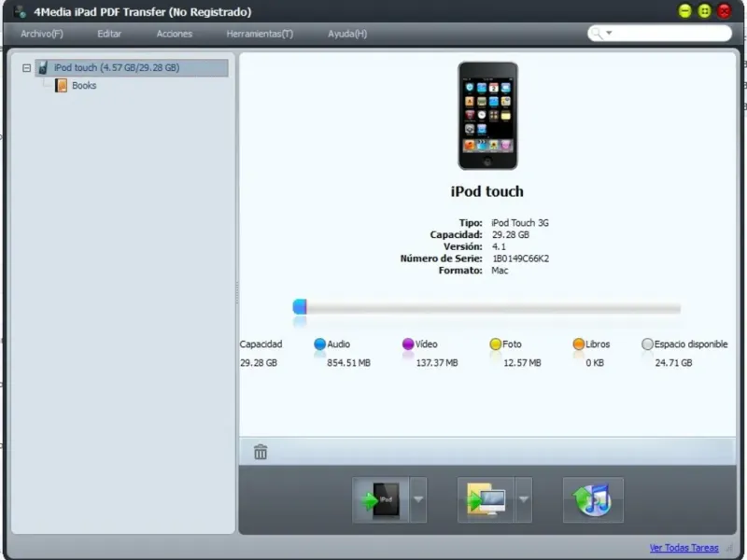Open dropdown beside transfer-to-iPad button
This screenshot has width=747, height=560.
click(x=417, y=499)
